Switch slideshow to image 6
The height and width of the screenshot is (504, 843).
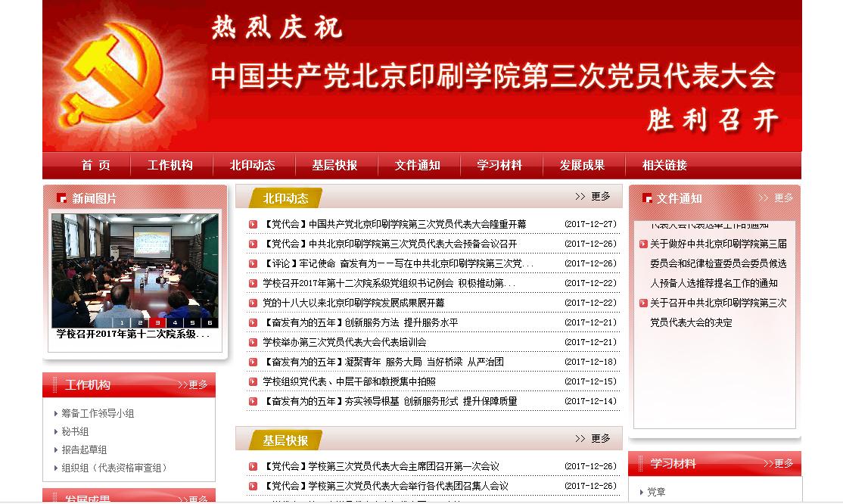point(210,322)
